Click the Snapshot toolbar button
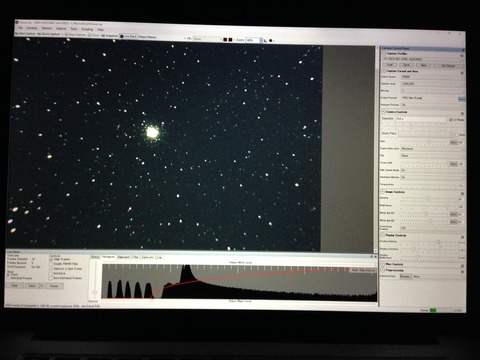 [x=110, y=35]
